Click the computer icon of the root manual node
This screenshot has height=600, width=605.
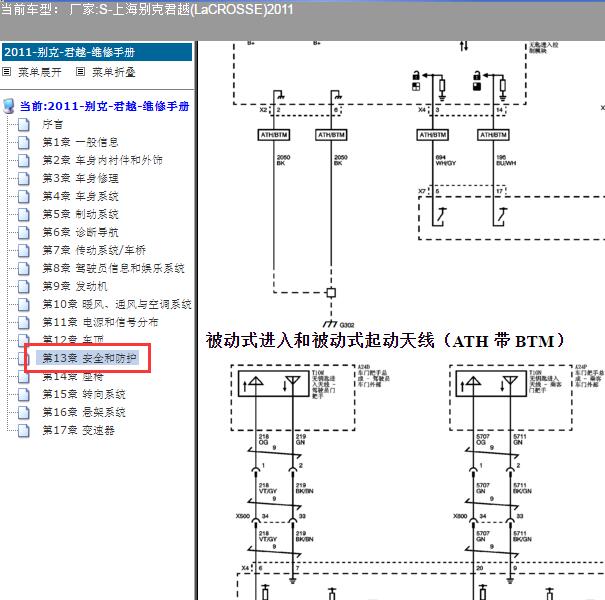[8, 106]
